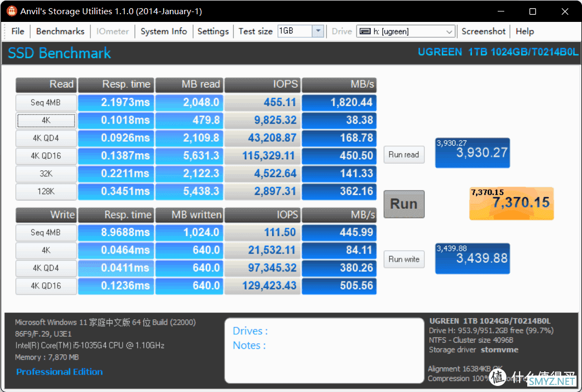Select the read 4K test button

pos(46,120)
